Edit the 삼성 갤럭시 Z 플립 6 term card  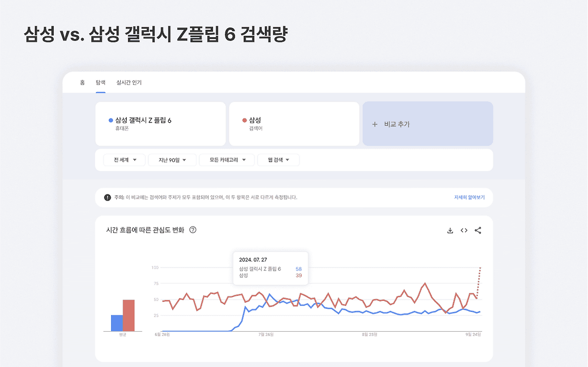tap(161, 124)
